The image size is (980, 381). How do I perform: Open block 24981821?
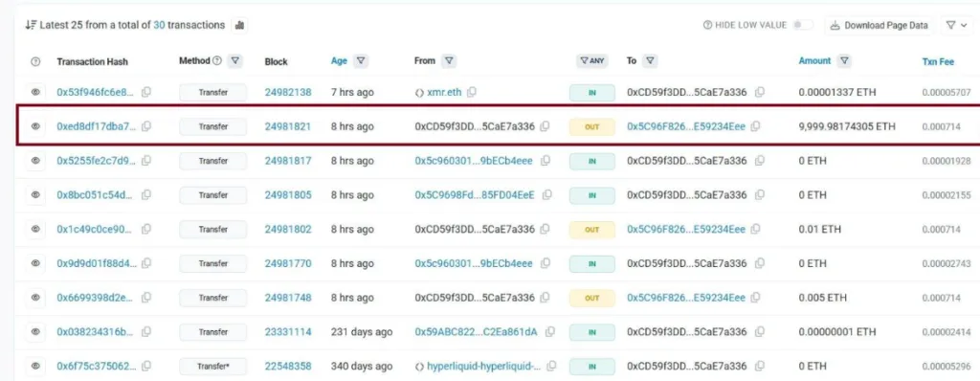[x=287, y=126]
